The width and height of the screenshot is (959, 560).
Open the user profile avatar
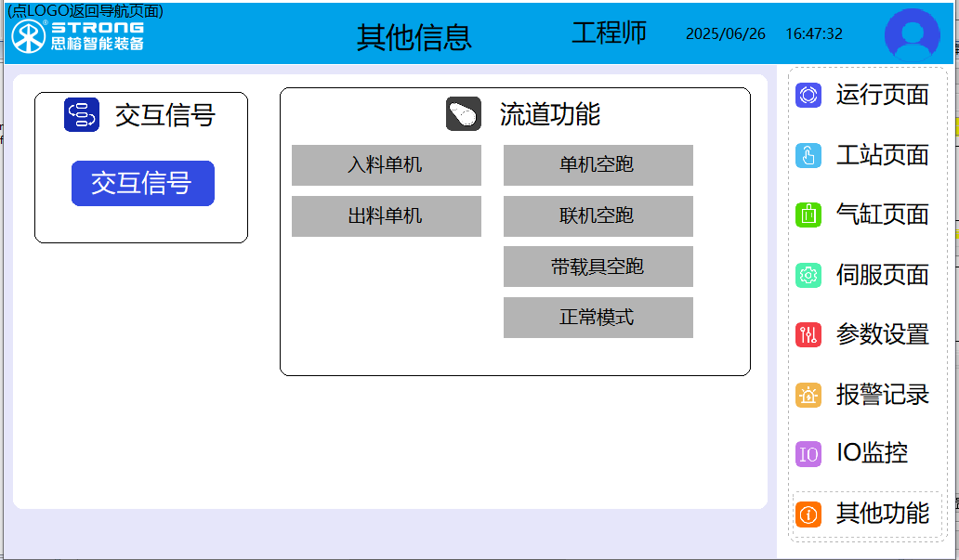pos(912,35)
